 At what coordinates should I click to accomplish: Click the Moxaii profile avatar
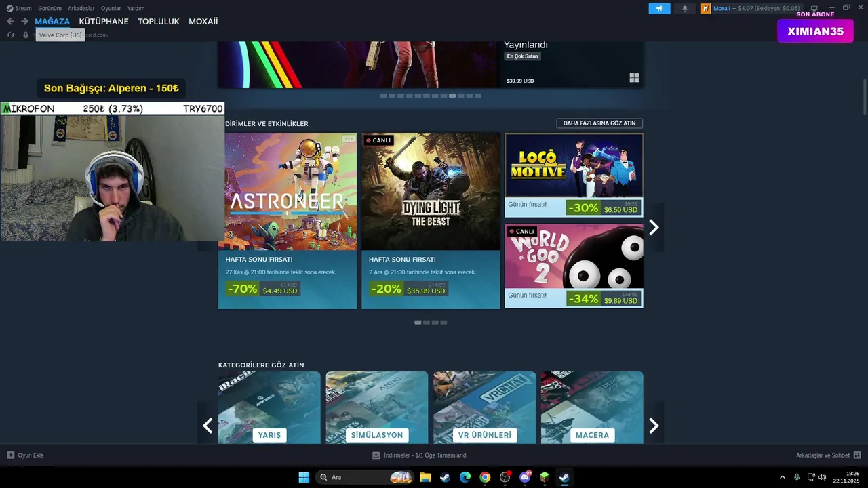(x=706, y=8)
